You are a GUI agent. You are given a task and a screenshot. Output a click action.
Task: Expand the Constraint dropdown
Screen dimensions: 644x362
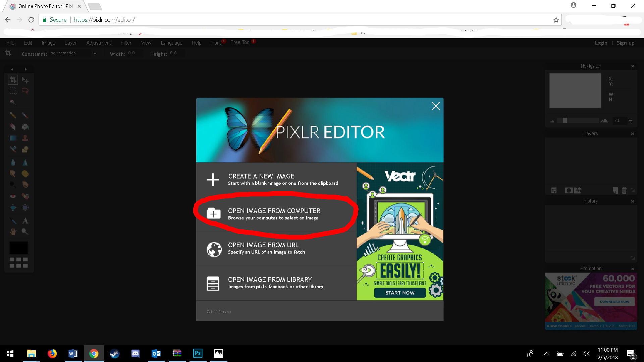pos(95,54)
